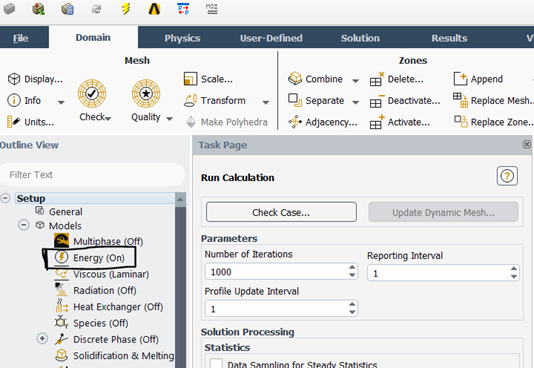Viewport: 534px width, 368px height.
Task: Decrease Reporting Interval with down arrow
Action: tap(514, 277)
